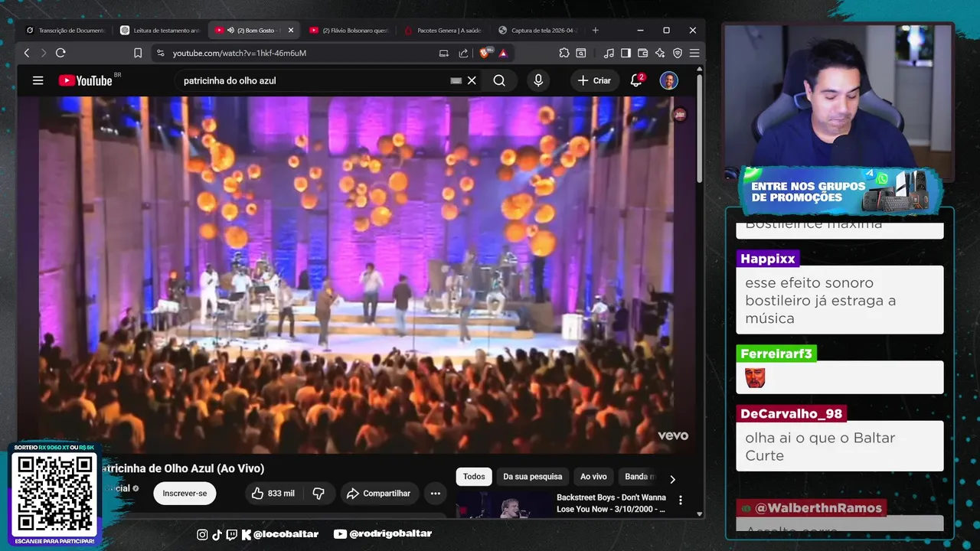The width and height of the screenshot is (980, 551).
Task: Open the browser hamburger main menu
Action: point(694,53)
